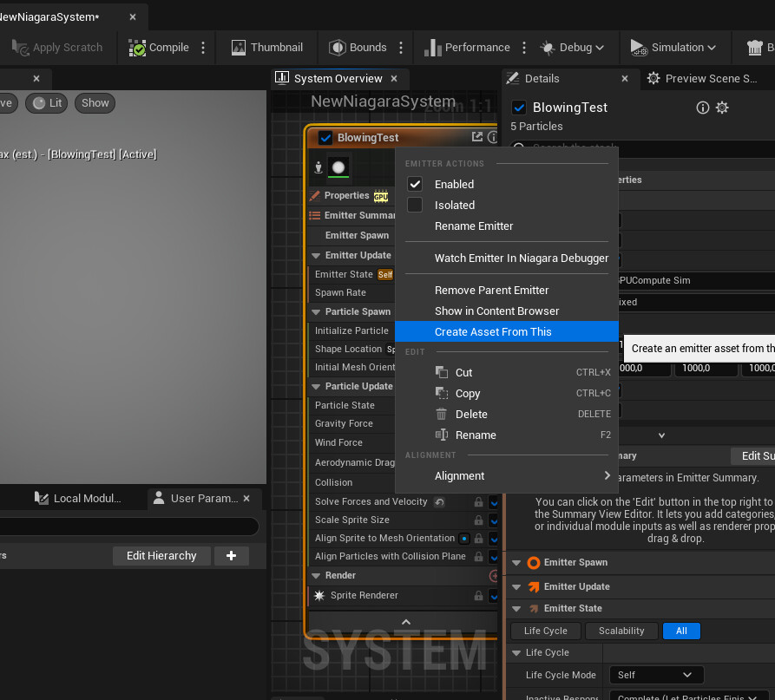Toggle BlowingTest checkbox in Details panel
Screen dimensions: 775x700
[x=519, y=108]
